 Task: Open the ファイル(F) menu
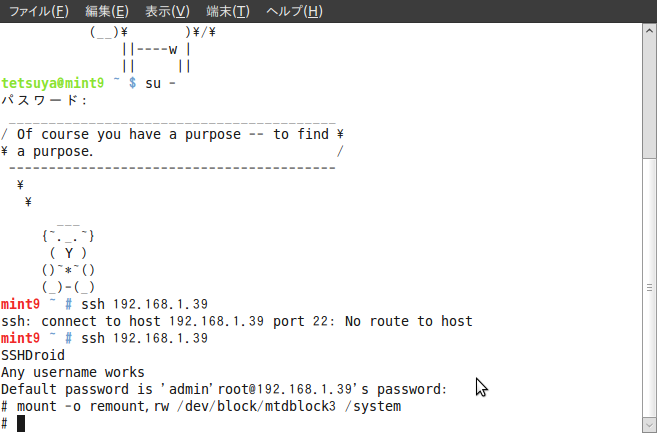click(39, 11)
